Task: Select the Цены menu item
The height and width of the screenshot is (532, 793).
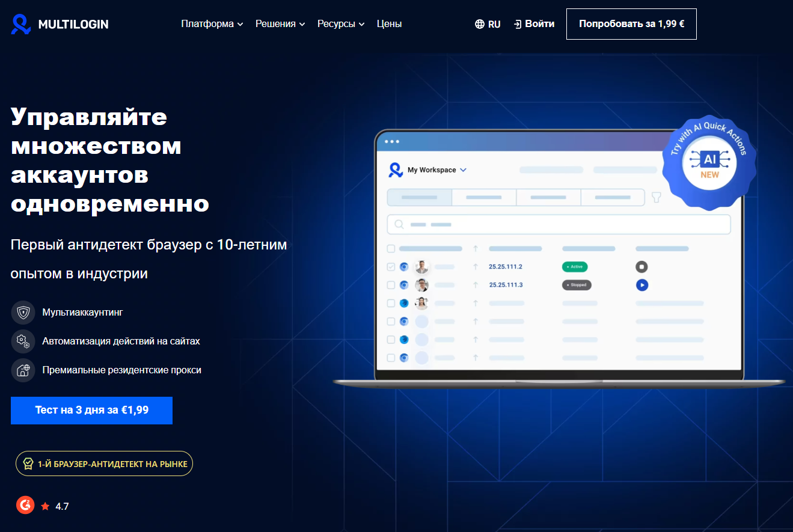Action: (389, 23)
